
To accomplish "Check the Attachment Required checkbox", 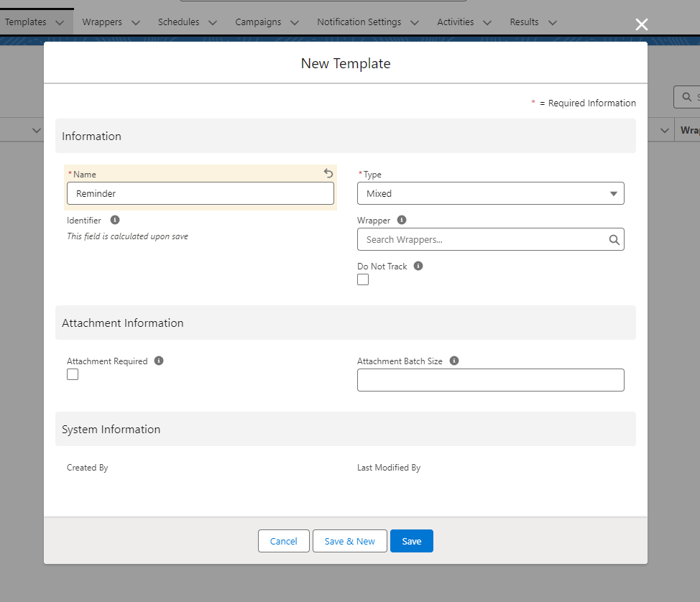I will click(x=73, y=374).
